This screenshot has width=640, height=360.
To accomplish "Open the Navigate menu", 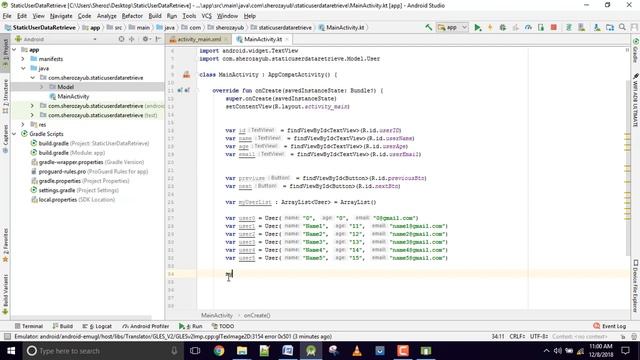I will pos(61,16).
